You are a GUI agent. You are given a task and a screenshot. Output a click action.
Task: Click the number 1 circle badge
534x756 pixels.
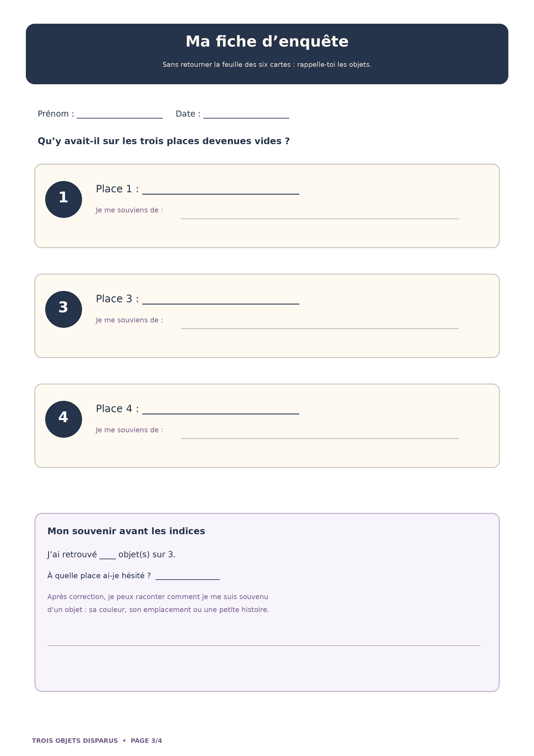[x=64, y=199]
